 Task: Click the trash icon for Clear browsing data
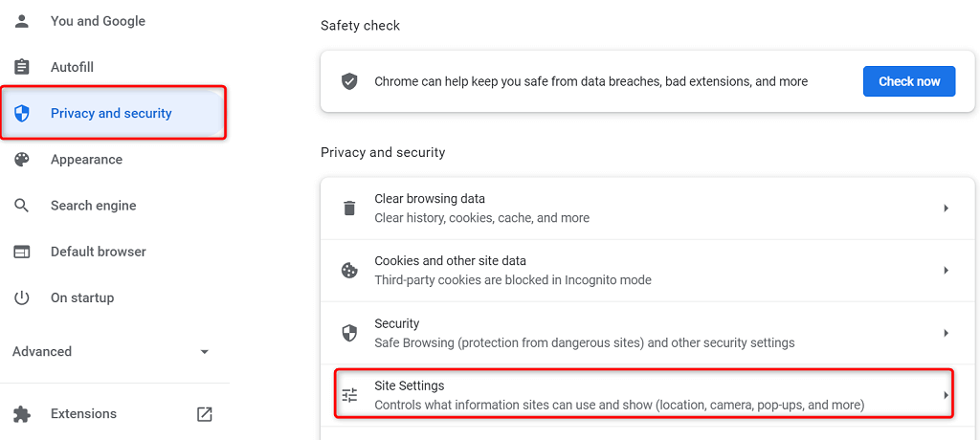pos(349,209)
